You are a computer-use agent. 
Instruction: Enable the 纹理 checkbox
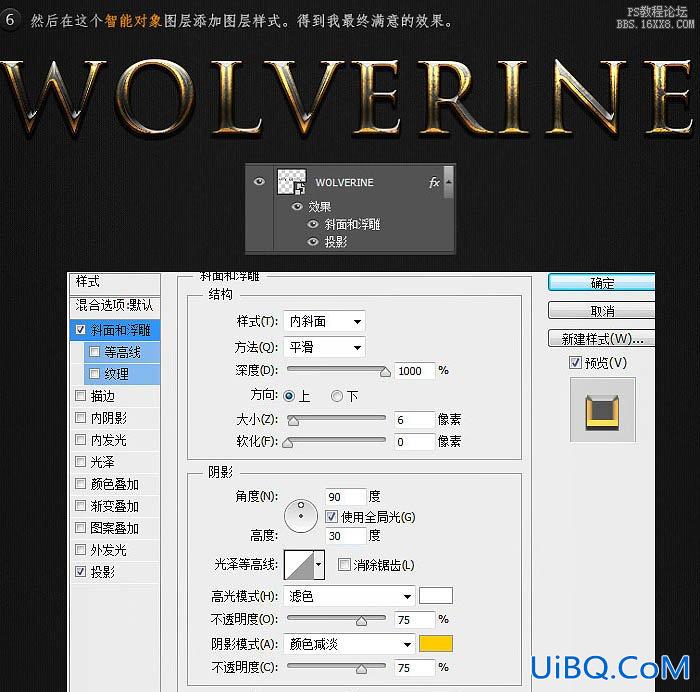(94, 373)
